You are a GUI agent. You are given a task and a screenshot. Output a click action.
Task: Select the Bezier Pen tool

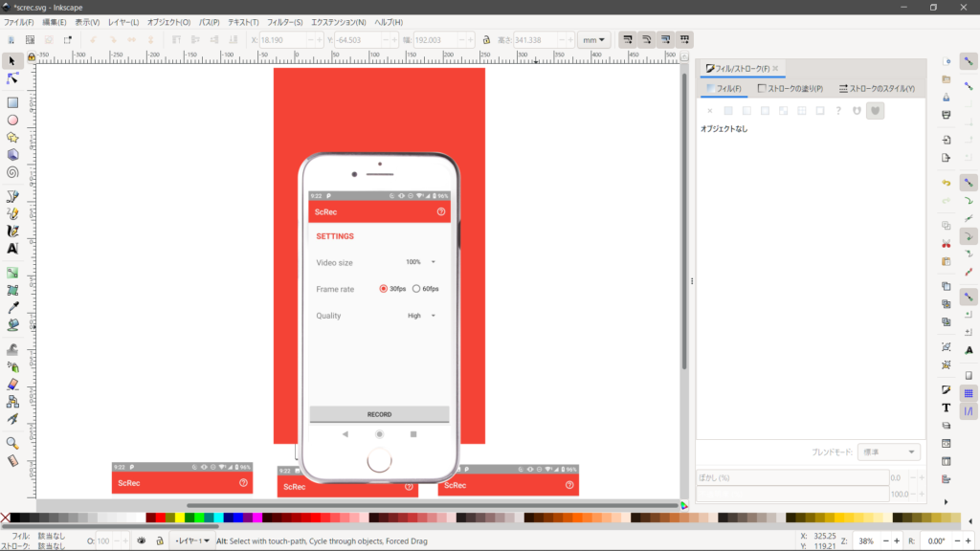pyautogui.click(x=11, y=196)
